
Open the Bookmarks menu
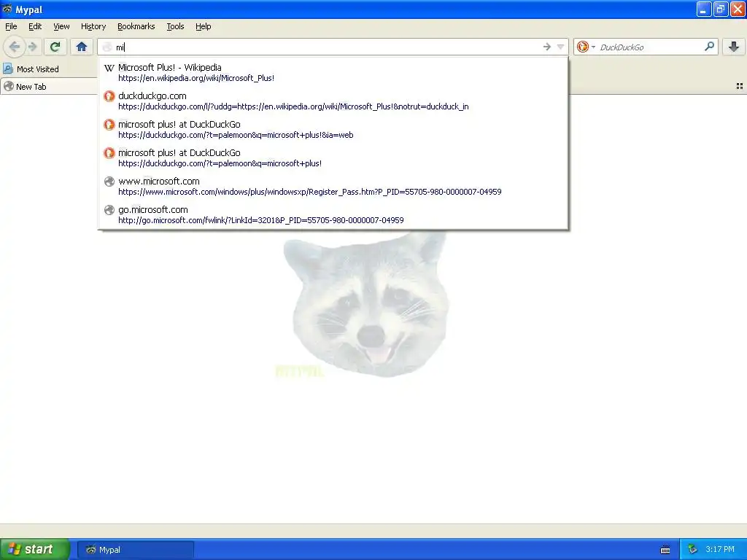coord(136,26)
